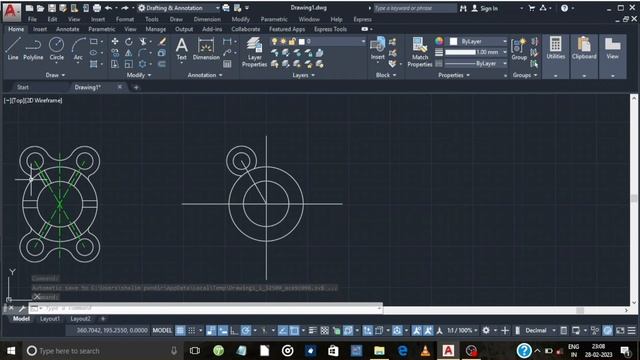Select the Mirror tool in Modify panel
This screenshot has width=640, height=360.
pos(129,53)
